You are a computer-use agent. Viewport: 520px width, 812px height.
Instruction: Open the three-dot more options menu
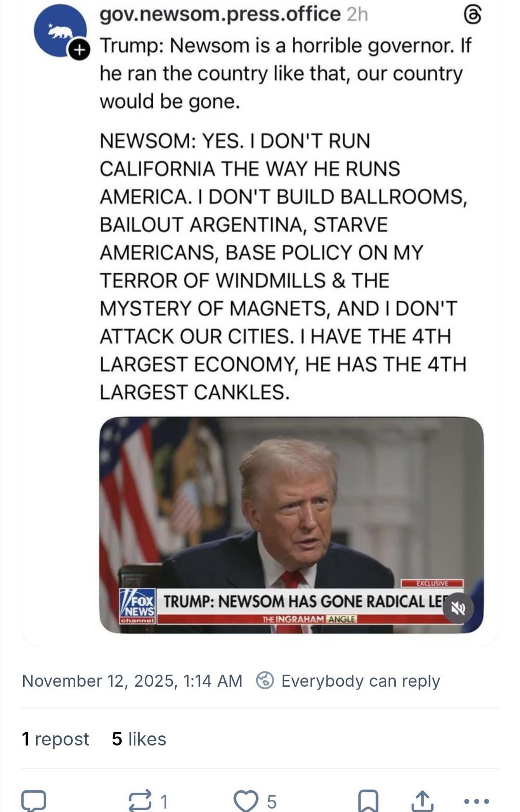477,801
